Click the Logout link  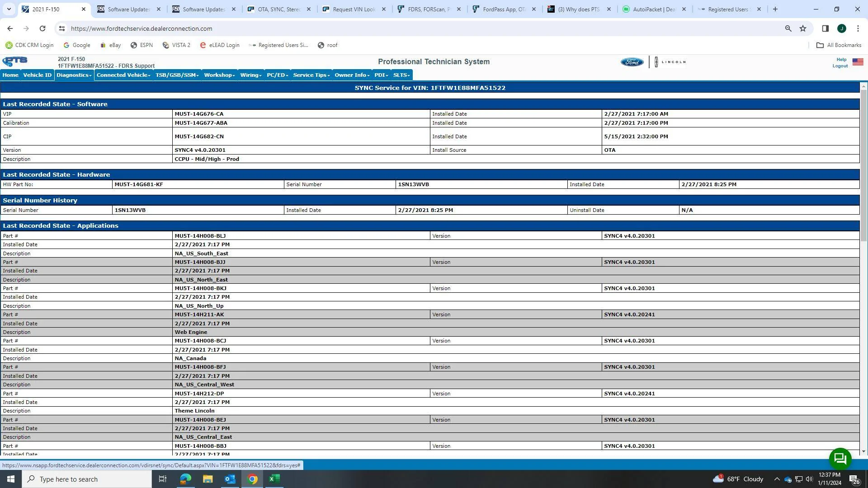(840, 66)
